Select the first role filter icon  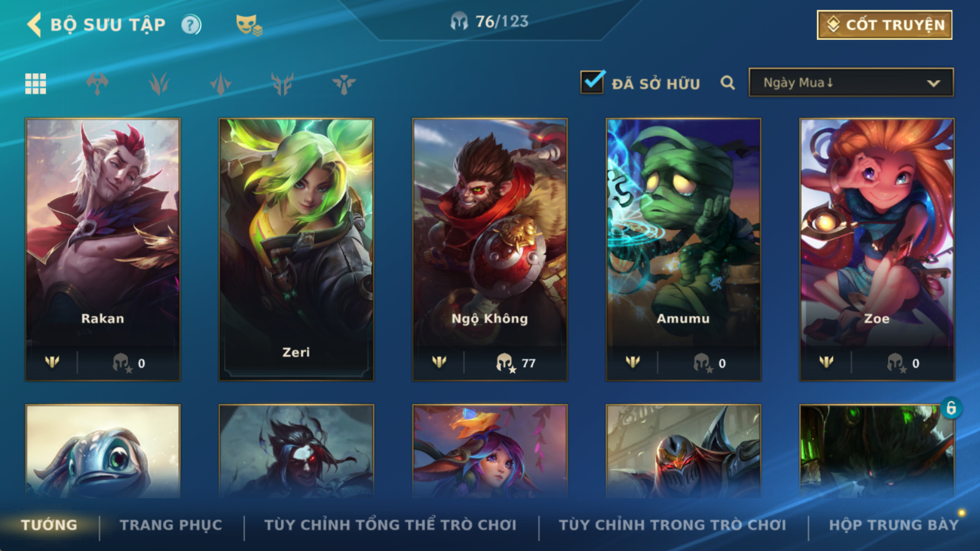coord(97,84)
